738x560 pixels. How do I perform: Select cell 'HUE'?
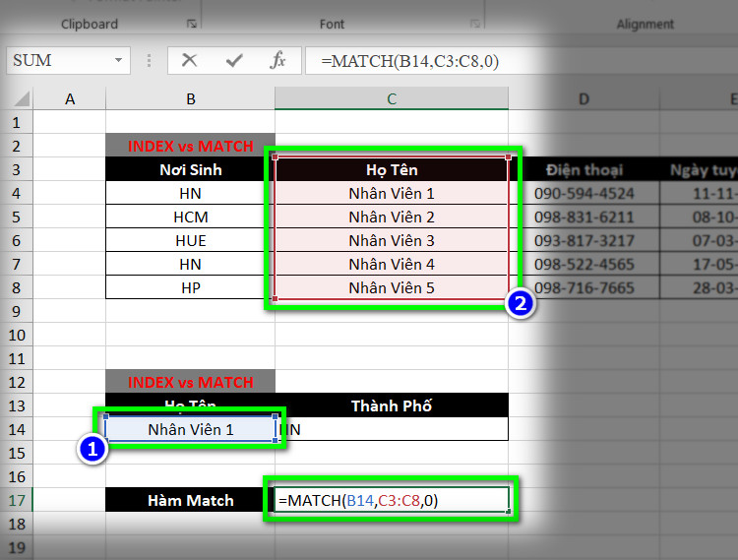point(191,240)
